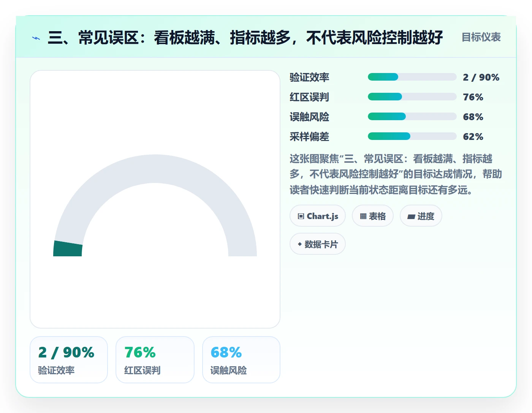
Task: Click the 采样偏差 progress bar
Action: pos(412,136)
